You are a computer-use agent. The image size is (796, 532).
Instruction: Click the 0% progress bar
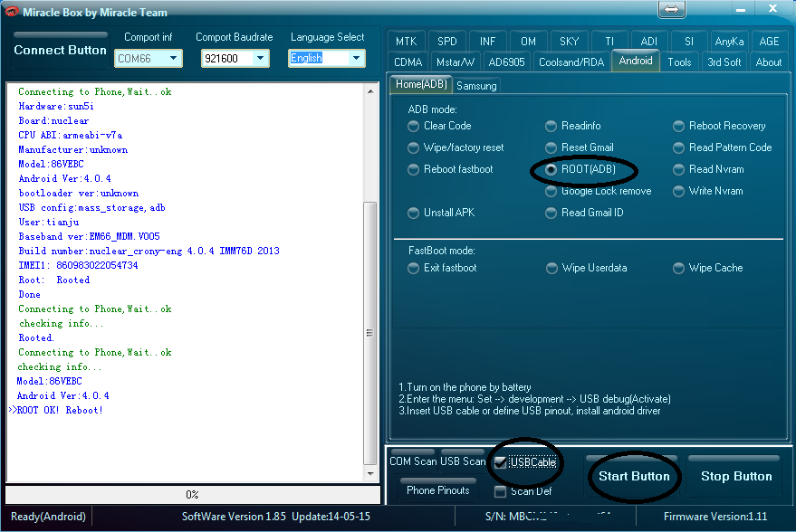click(x=192, y=495)
